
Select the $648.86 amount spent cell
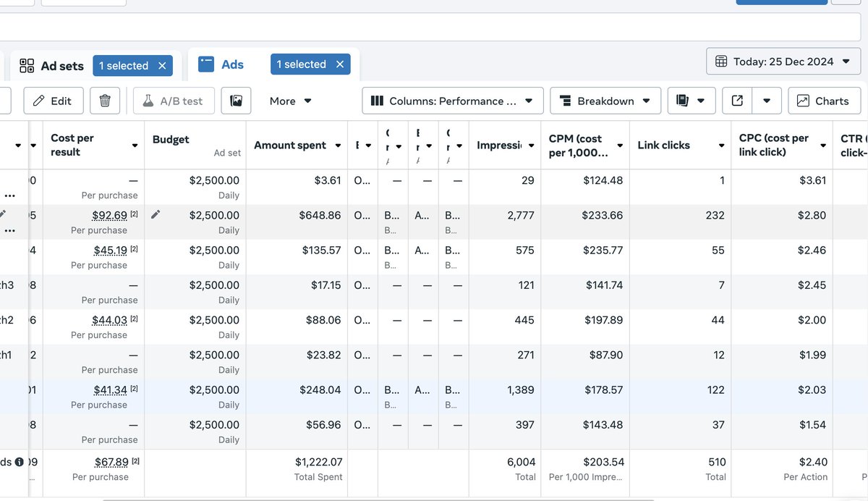[x=320, y=215]
